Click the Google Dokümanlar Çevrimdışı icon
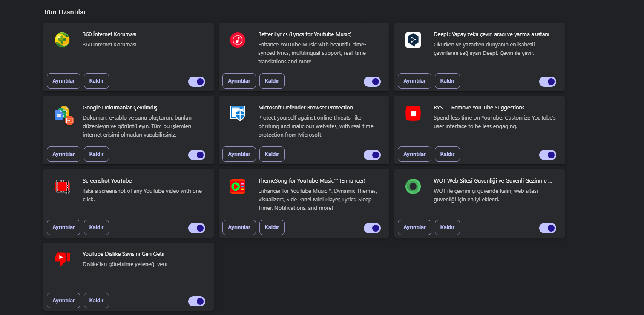The height and width of the screenshot is (315, 644). pyautogui.click(x=64, y=115)
